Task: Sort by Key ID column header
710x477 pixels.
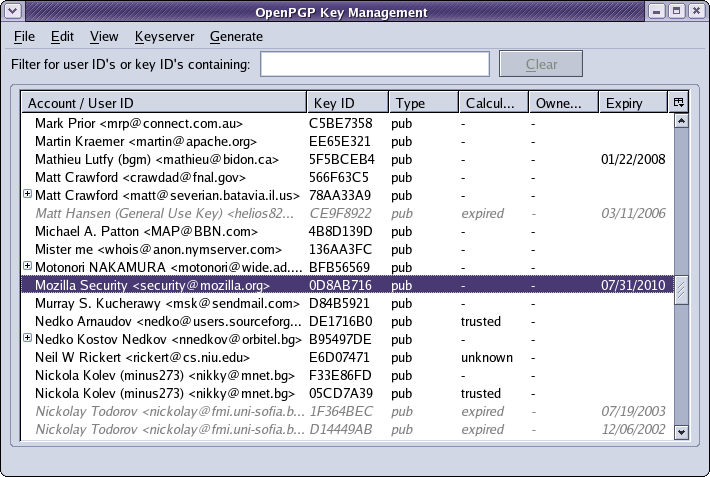Action: (x=347, y=102)
